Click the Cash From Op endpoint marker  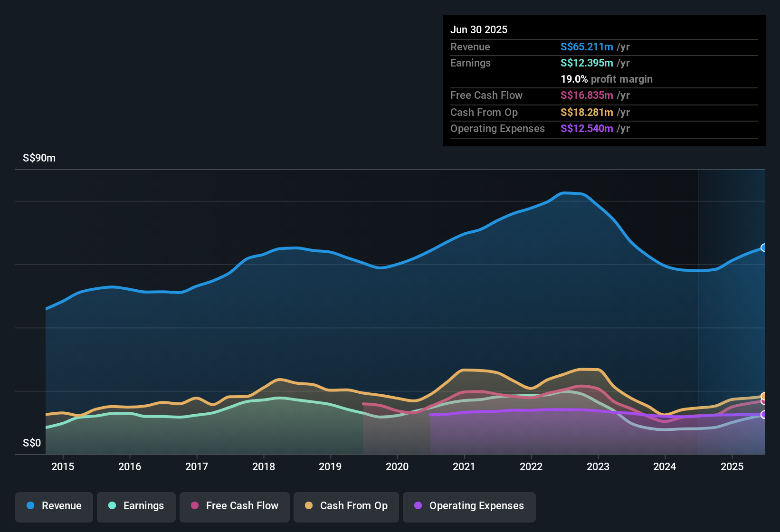[x=763, y=396]
